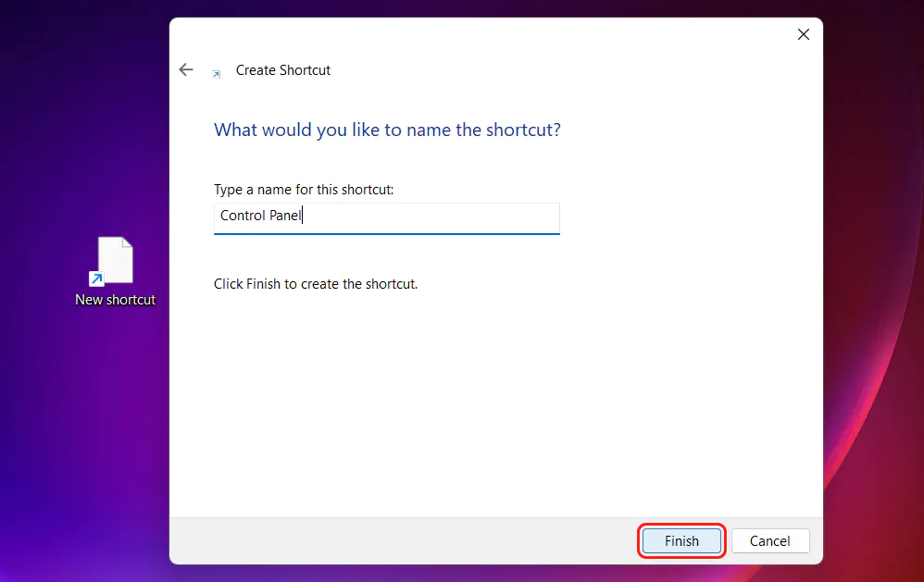Image resolution: width=924 pixels, height=582 pixels.
Task: Close the Create Shortcut window
Action: click(803, 34)
